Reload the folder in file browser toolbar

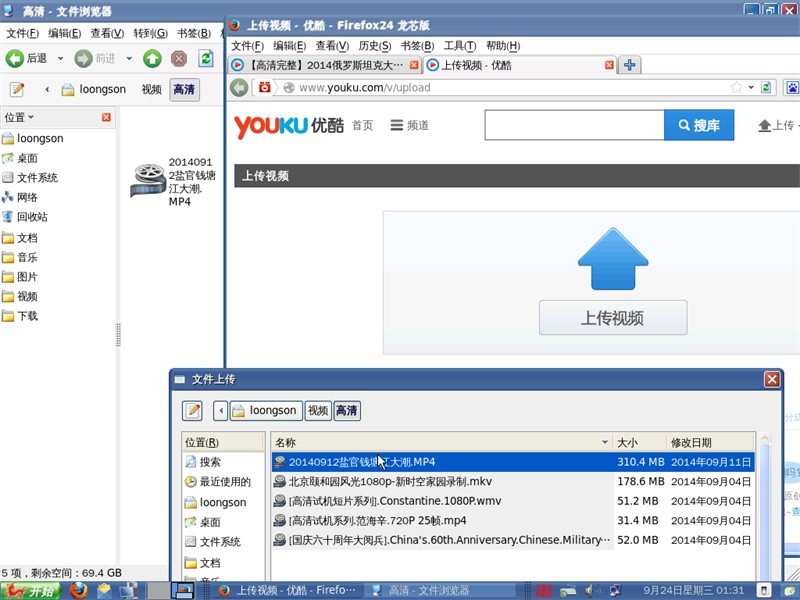[x=206, y=58]
